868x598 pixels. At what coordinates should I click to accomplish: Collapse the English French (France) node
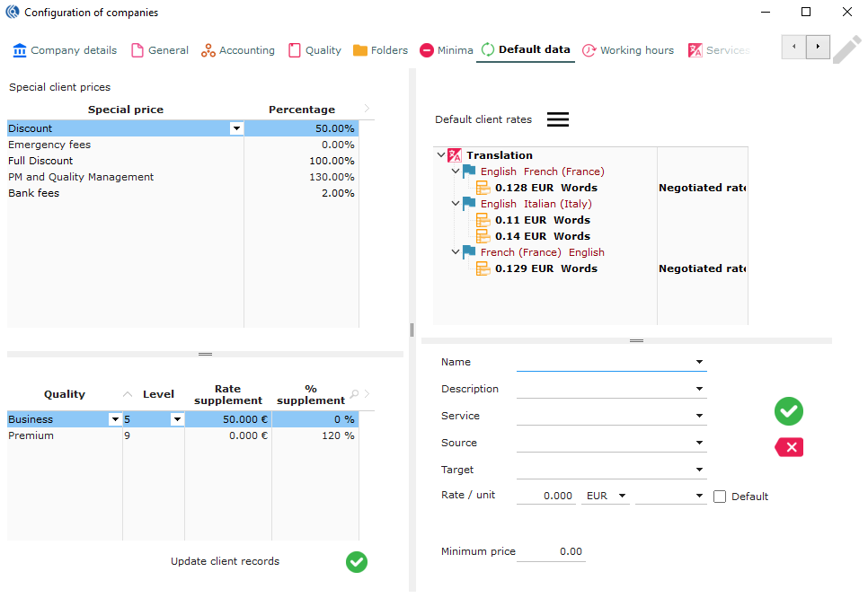[456, 171]
